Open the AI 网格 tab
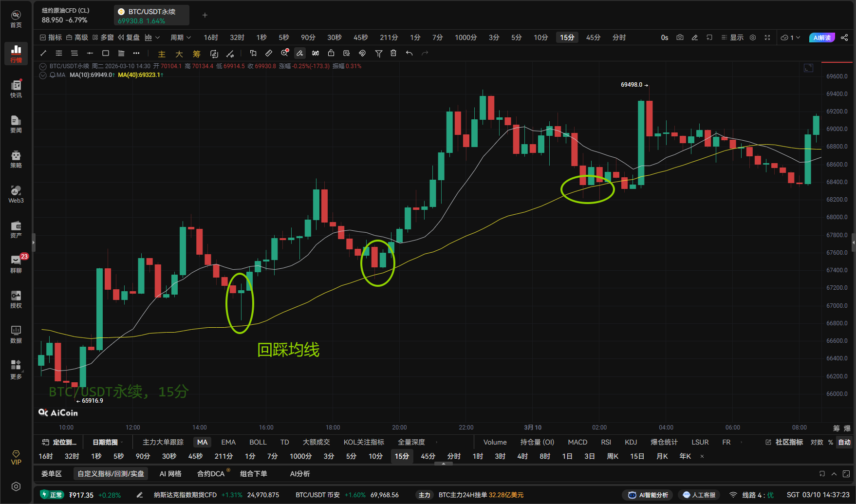 [170, 474]
